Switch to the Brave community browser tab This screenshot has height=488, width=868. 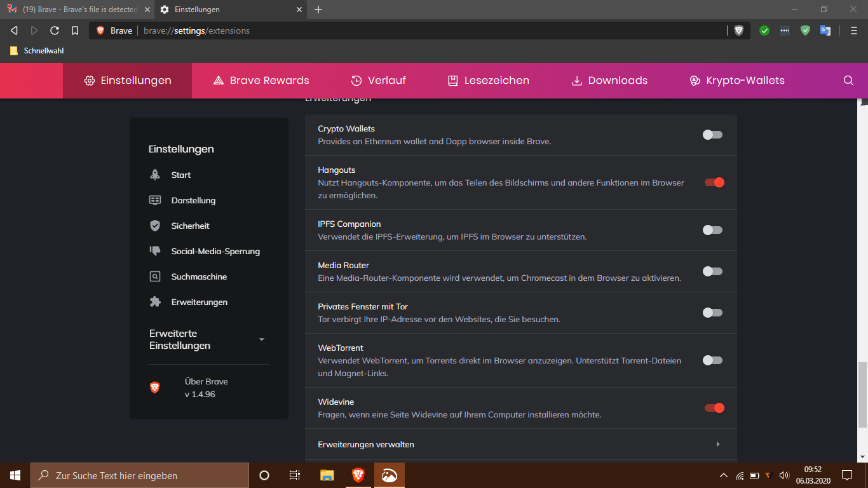pyautogui.click(x=76, y=10)
